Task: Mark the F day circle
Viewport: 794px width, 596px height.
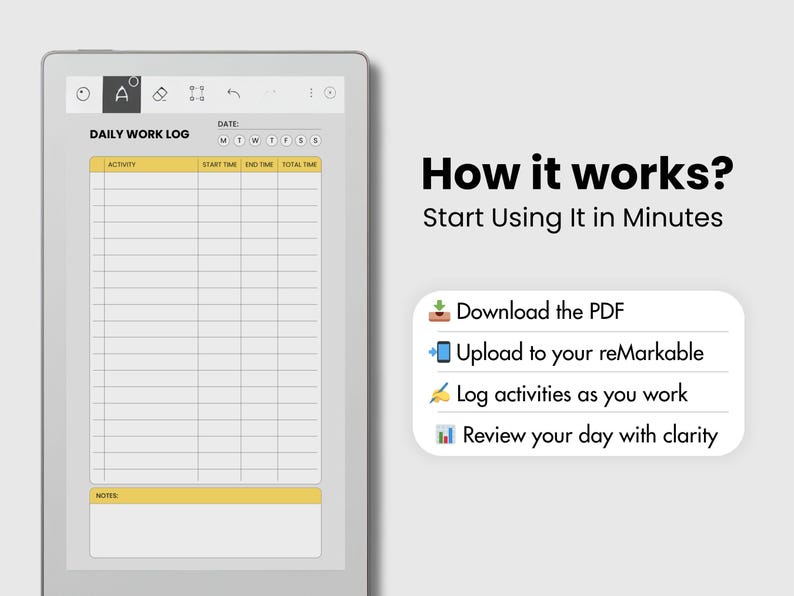Action: click(x=286, y=140)
